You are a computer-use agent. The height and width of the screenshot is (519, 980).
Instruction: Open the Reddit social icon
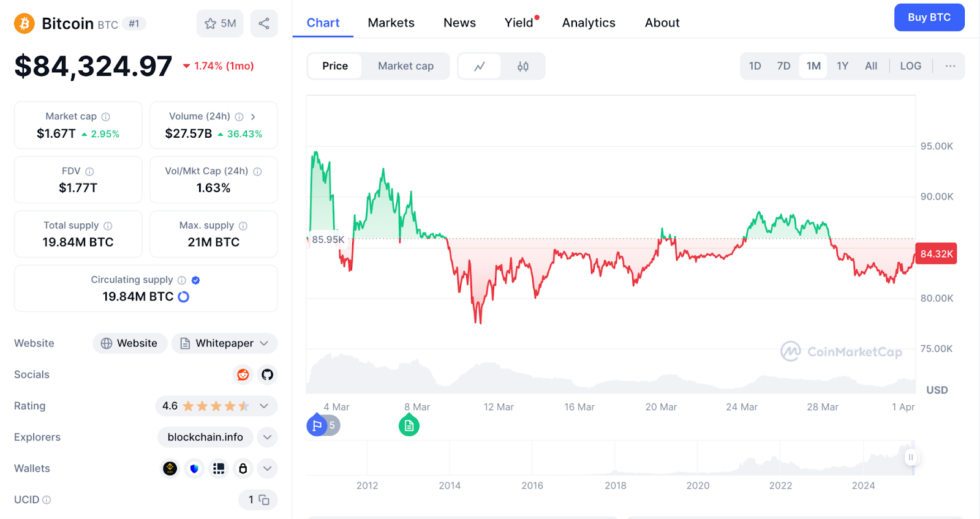pyautogui.click(x=243, y=375)
